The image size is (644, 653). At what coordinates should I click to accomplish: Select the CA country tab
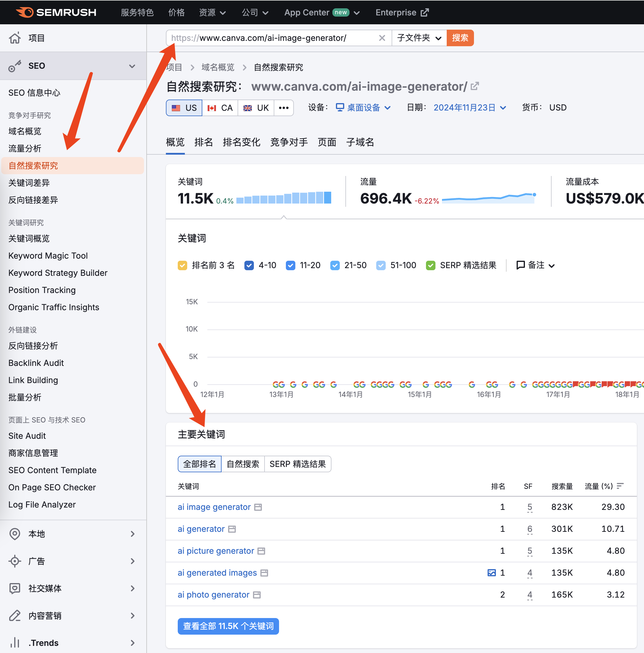coord(220,108)
